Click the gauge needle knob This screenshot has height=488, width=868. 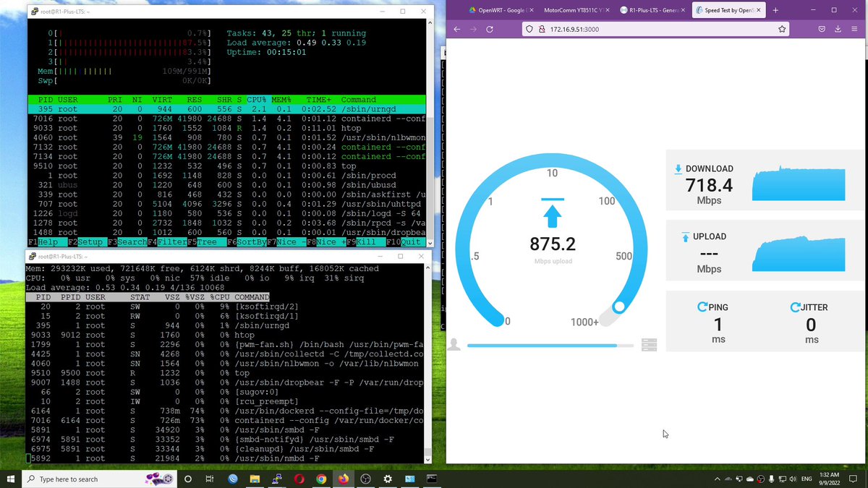(x=618, y=307)
